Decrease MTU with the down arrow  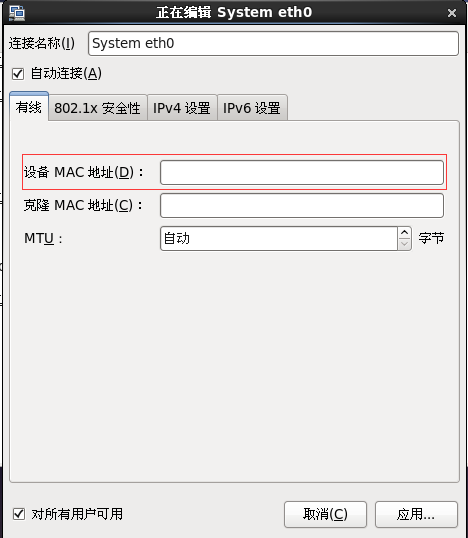click(405, 244)
